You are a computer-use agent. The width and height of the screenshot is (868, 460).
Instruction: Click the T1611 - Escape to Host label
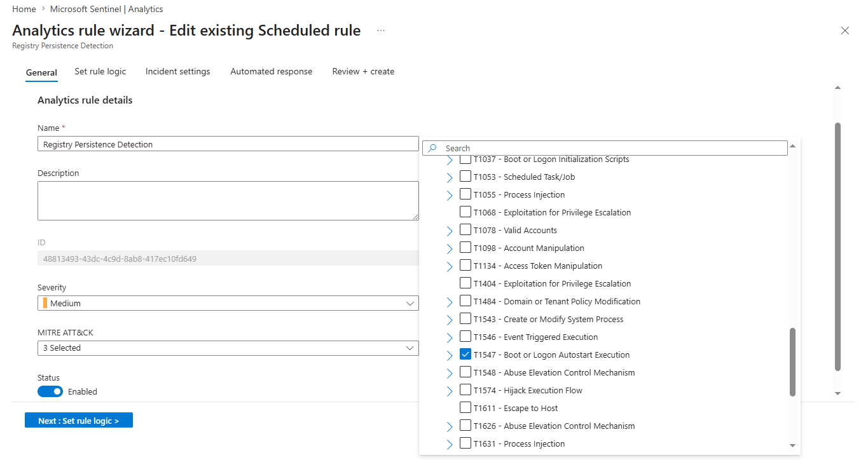[516, 408]
